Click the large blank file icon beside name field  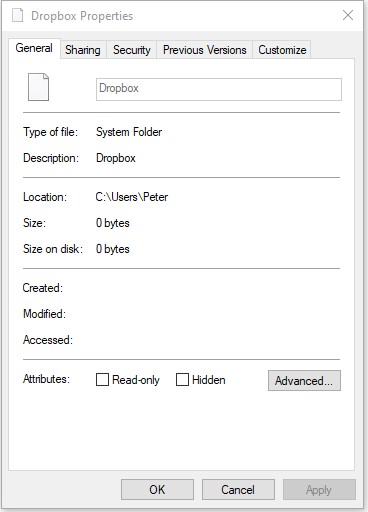(x=38, y=87)
